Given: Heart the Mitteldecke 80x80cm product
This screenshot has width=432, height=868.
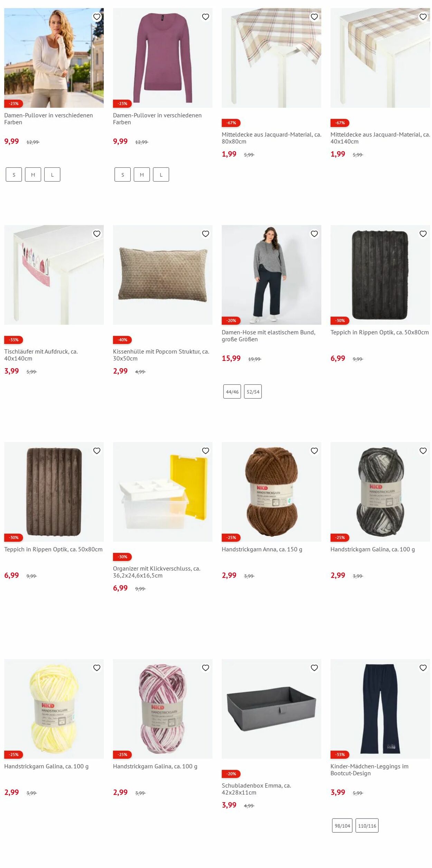Looking at the screenshot, I should (314, 17).
